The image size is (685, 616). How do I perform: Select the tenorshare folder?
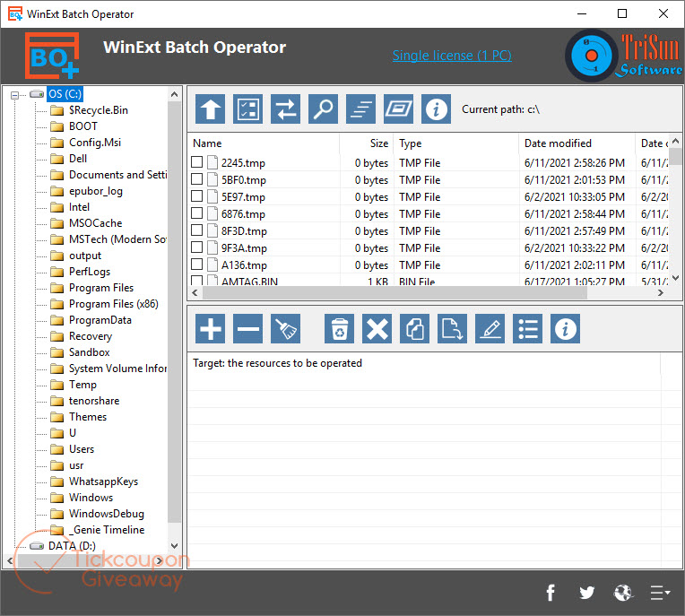click(x=94, y=401)
